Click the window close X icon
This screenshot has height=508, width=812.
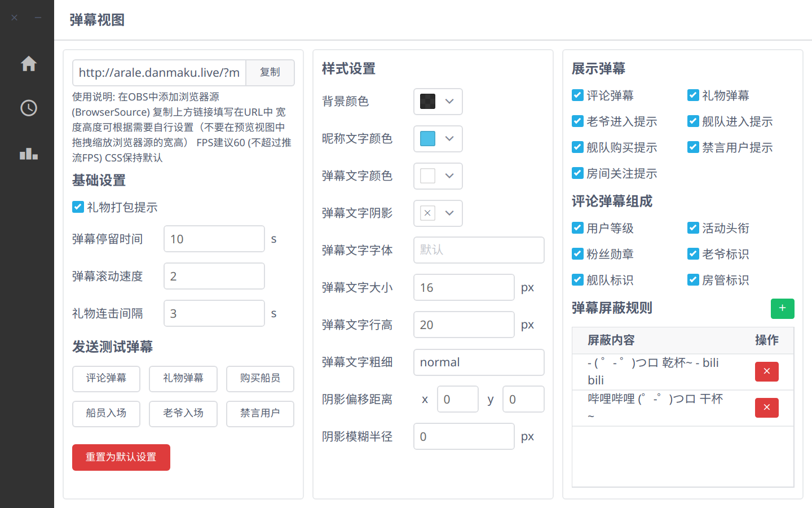15,17
